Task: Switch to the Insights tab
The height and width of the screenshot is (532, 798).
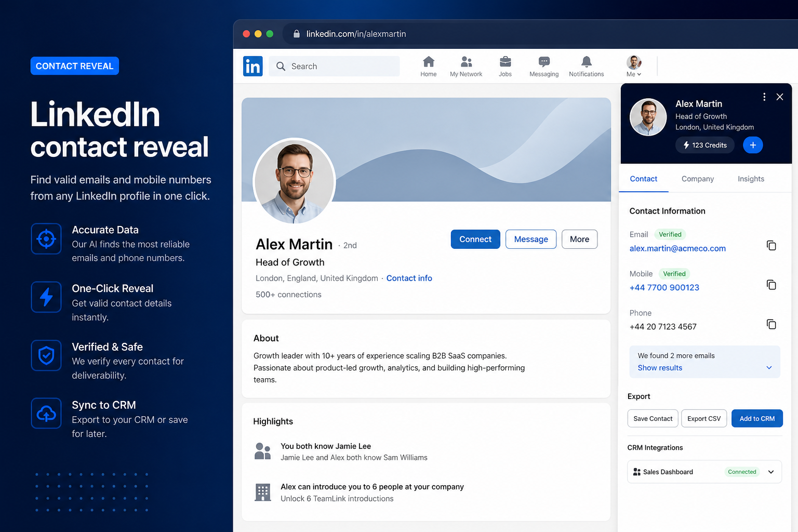Action: pyautogui.click(x=751, y=179)
